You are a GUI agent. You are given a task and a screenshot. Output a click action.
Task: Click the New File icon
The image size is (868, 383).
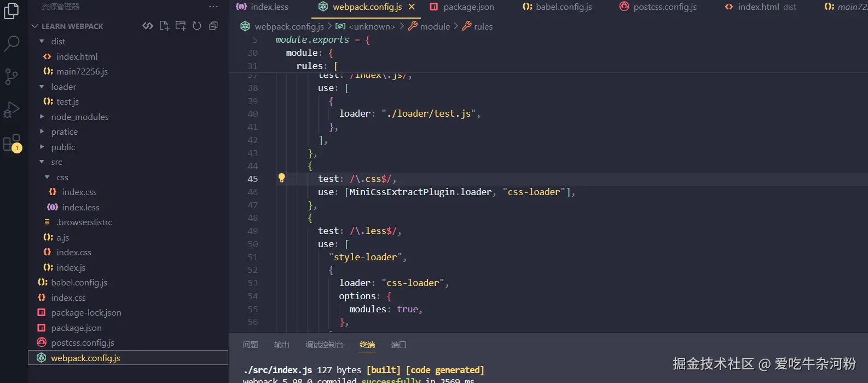(x=164, y=26)
